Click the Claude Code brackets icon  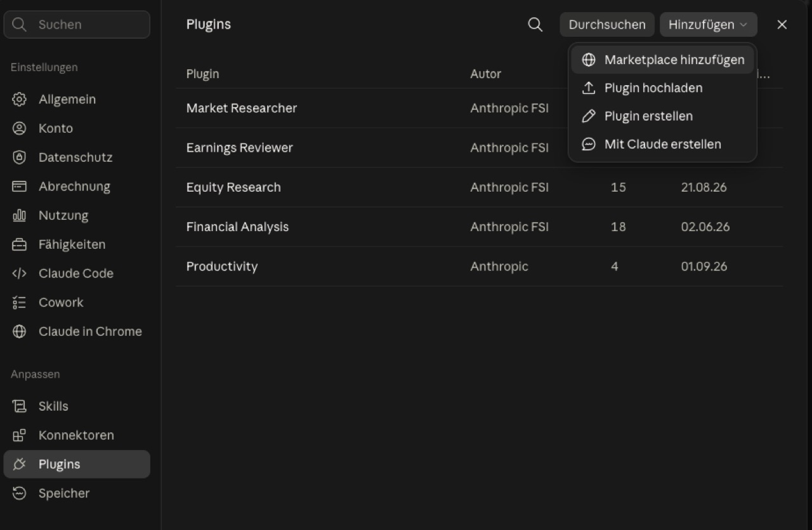click(20, 274)
